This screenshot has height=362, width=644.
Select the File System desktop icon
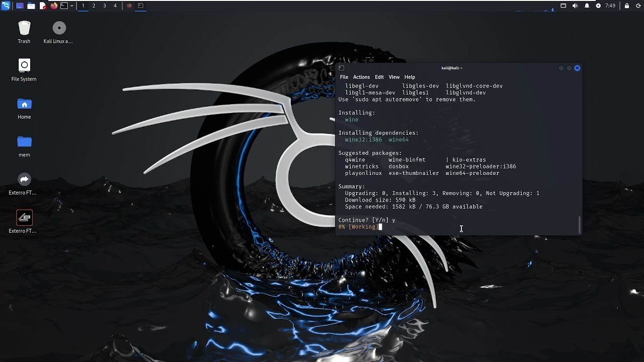(x=24, y=70)
